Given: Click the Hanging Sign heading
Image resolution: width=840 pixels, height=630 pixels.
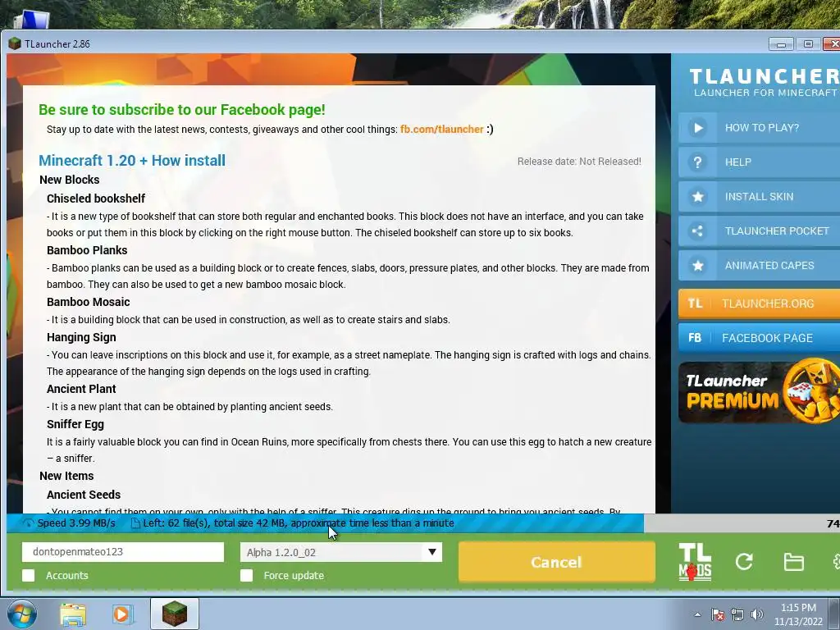Looking at the screenshot, I should pos(81,337).
